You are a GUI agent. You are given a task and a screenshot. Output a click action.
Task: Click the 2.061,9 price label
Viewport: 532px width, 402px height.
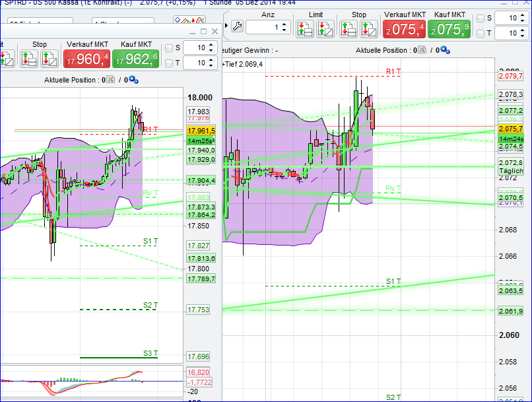coord(511,311)
